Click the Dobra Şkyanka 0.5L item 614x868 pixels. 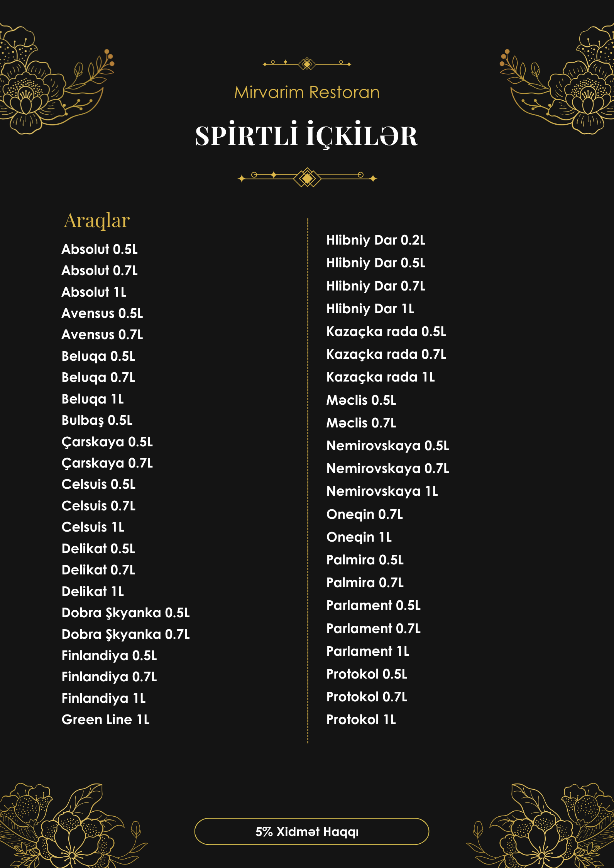(125, 613)
